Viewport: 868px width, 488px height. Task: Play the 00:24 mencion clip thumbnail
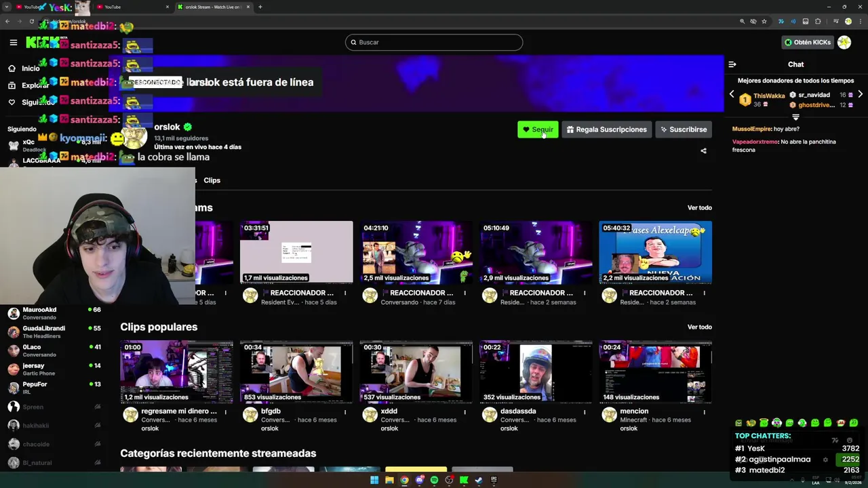(656, 371)
